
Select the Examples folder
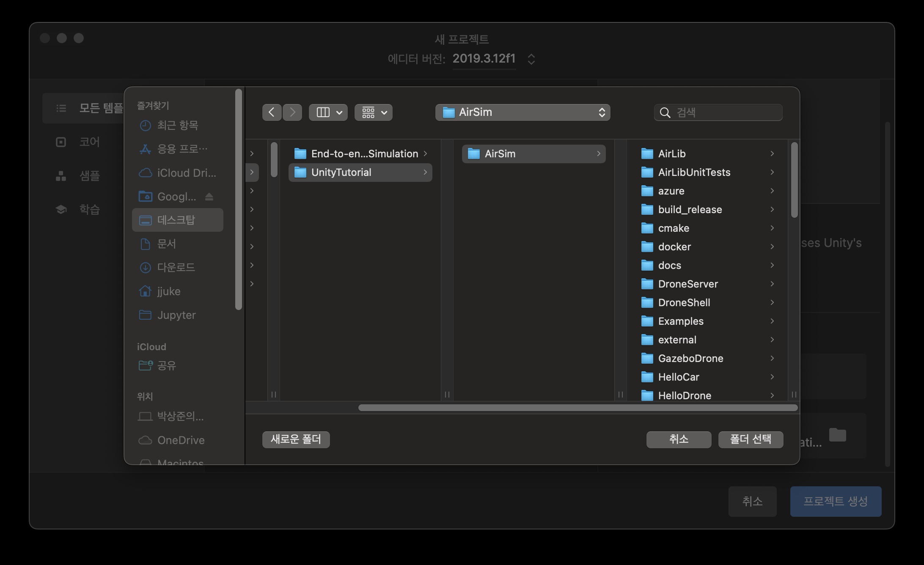[707, 321]
